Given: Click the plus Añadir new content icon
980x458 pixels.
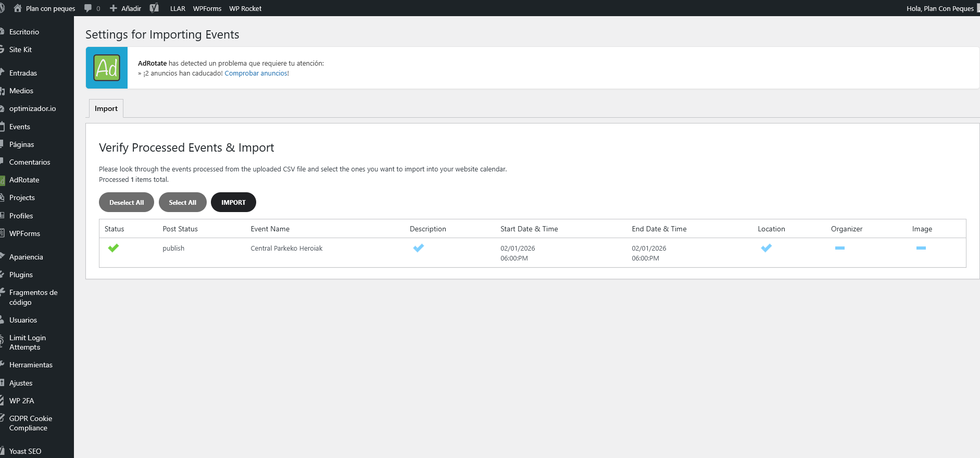Looking at the screenshot, I should 114,8.
